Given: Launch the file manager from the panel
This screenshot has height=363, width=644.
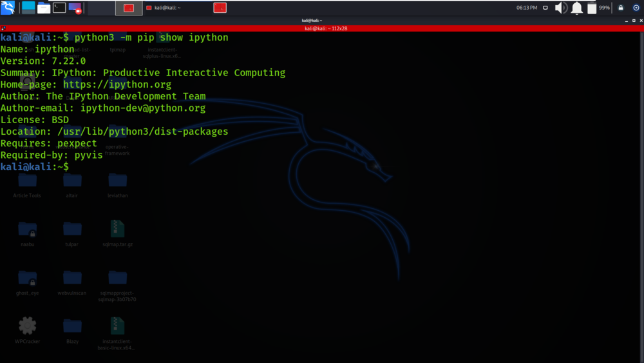Looking at the screenshot, I should tap(44, 8).
